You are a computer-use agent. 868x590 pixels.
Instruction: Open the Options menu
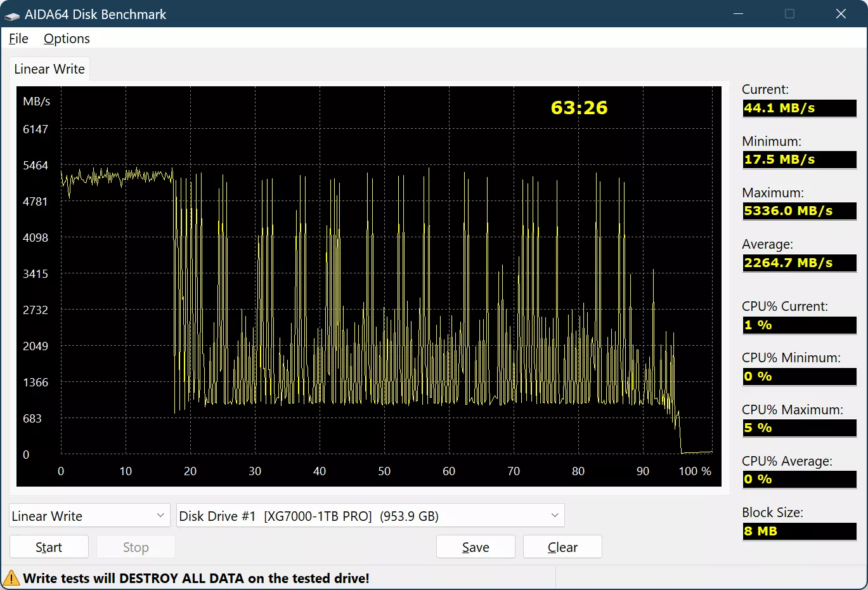click(x=67, y=39)
